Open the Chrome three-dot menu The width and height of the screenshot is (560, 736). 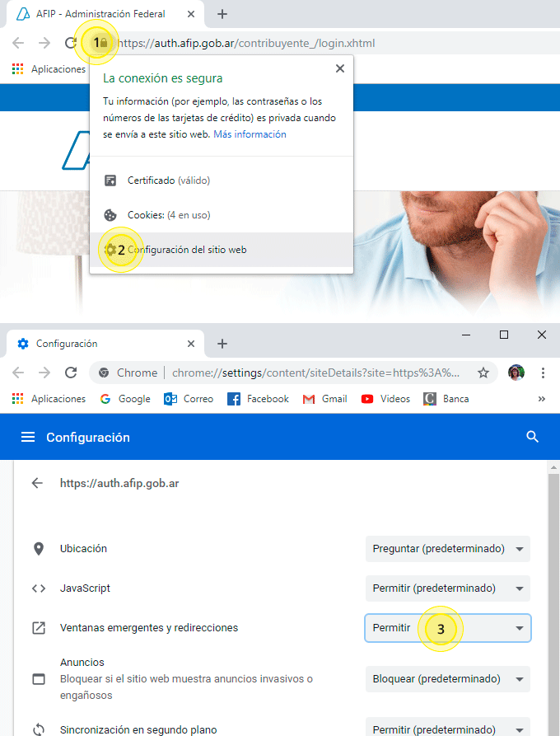[x=543, y=373]
